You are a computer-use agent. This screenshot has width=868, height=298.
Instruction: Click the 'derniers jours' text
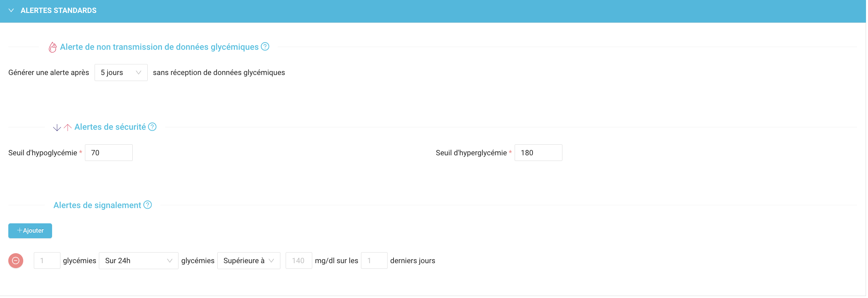pos(413,261)
